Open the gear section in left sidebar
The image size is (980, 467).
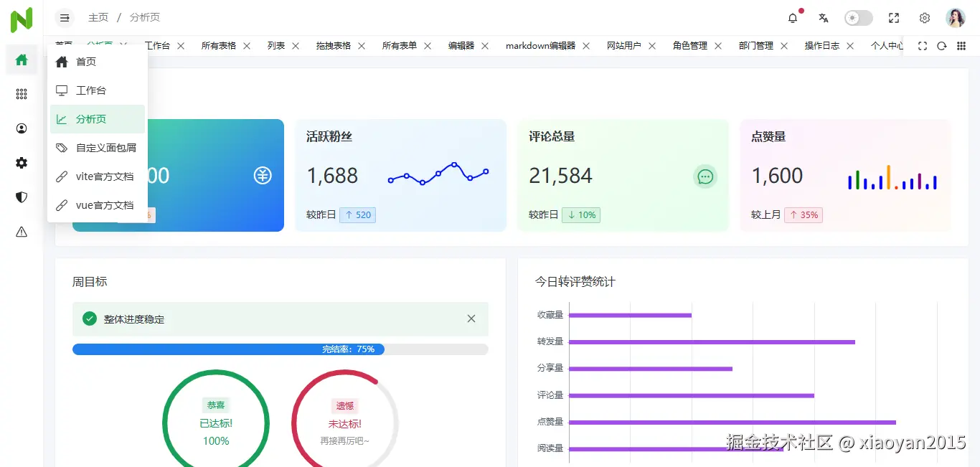point(22,163)
